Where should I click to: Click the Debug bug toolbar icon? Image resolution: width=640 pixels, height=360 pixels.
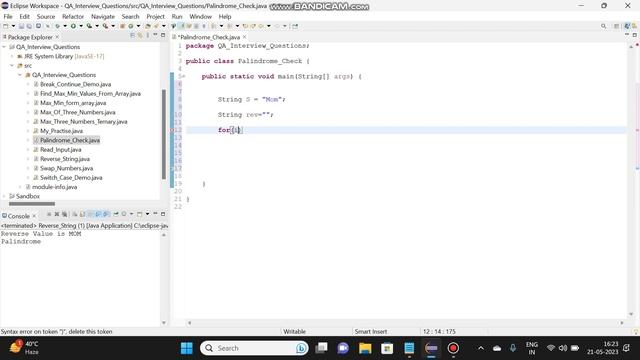click(57, 26)
